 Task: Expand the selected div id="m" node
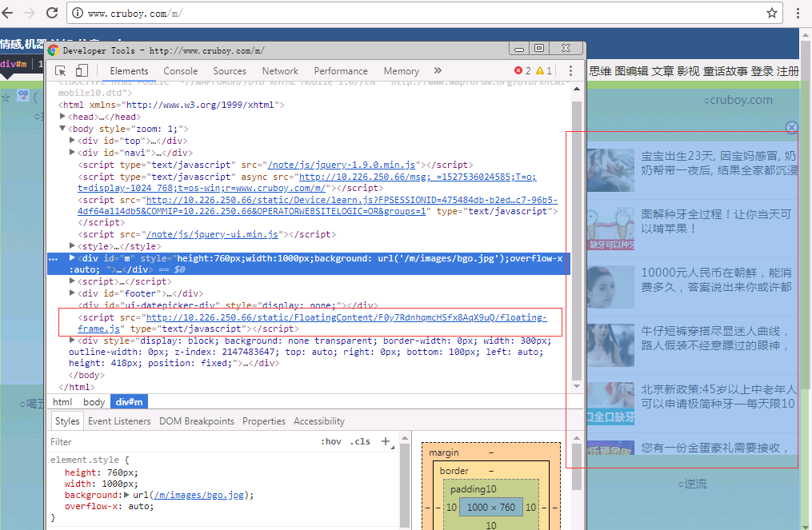click(73, 257)
